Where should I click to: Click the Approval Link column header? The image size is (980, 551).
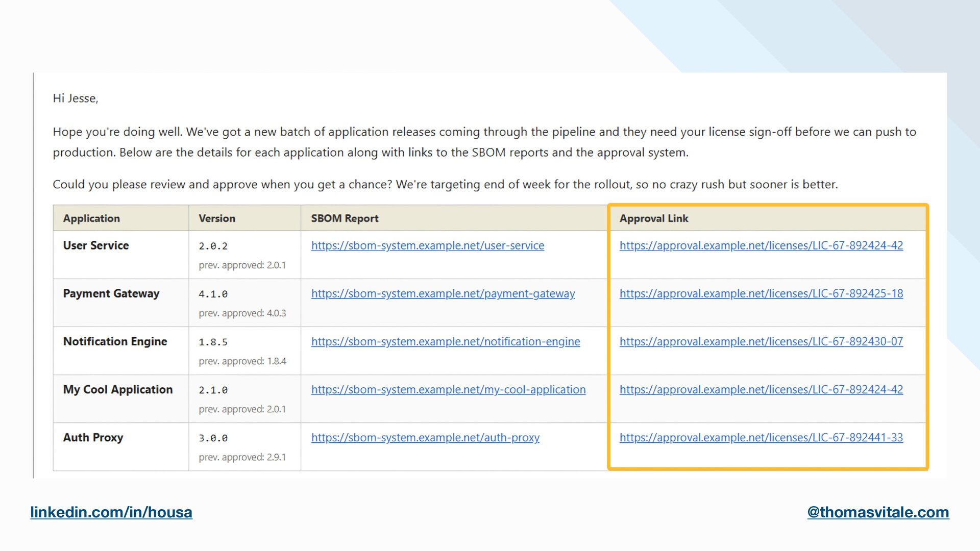pyautogui.click(x=653, y=218)
